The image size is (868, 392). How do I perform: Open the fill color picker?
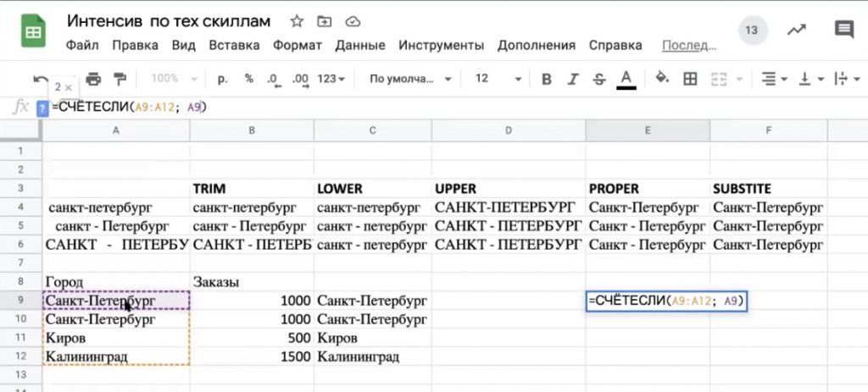[662, 79]
